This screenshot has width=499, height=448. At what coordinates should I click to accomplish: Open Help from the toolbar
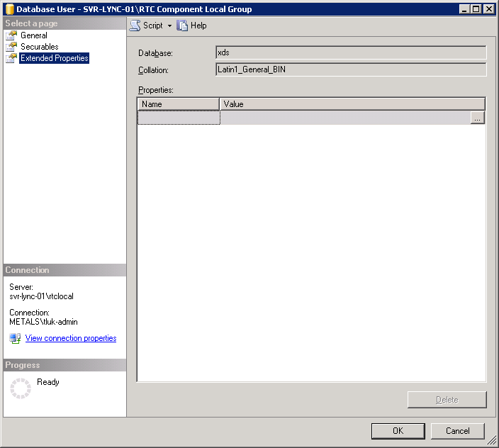(192, 26)
